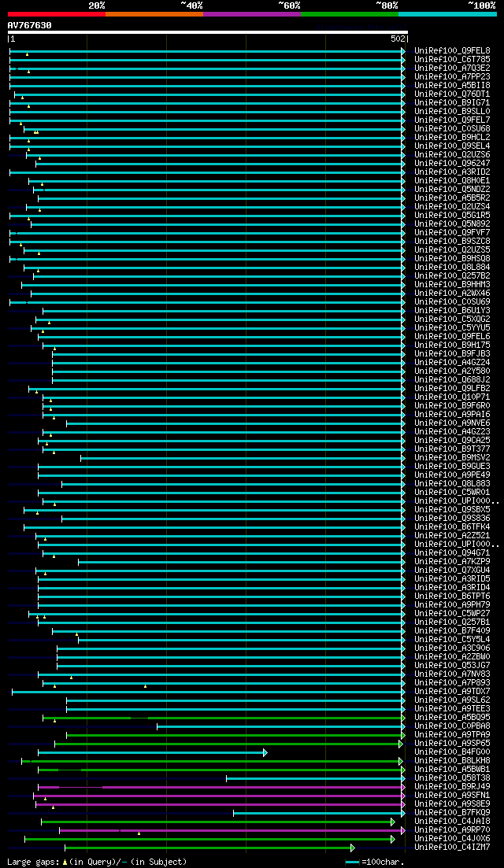This screenshot has height=868, width=504.
Task: Select the UniRef100_Q8L883 label
Action: pyautogui.click(x=452, y=484)
